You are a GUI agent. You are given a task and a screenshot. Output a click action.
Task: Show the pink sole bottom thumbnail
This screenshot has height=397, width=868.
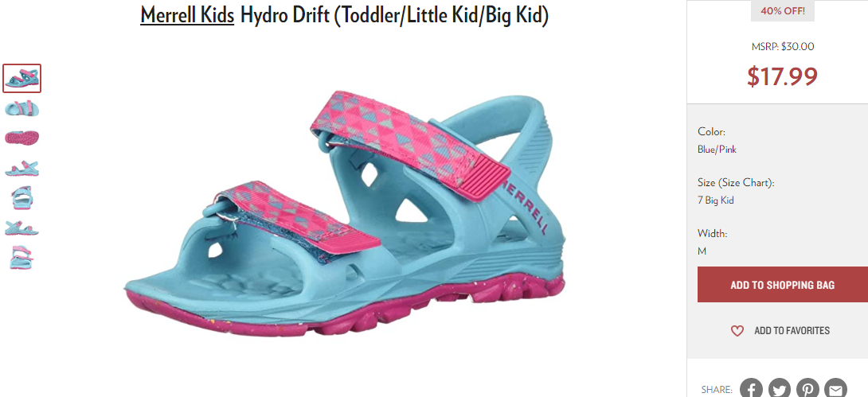coord(22,137)
